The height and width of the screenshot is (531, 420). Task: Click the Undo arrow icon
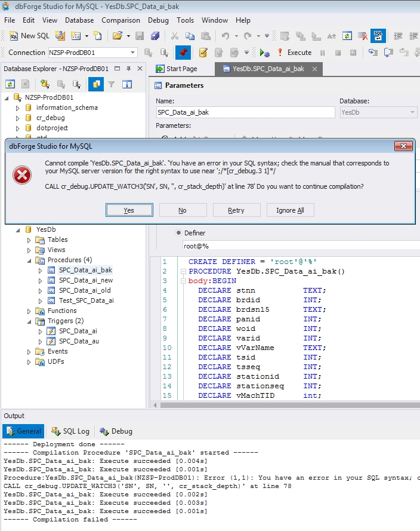coord(226,36)
